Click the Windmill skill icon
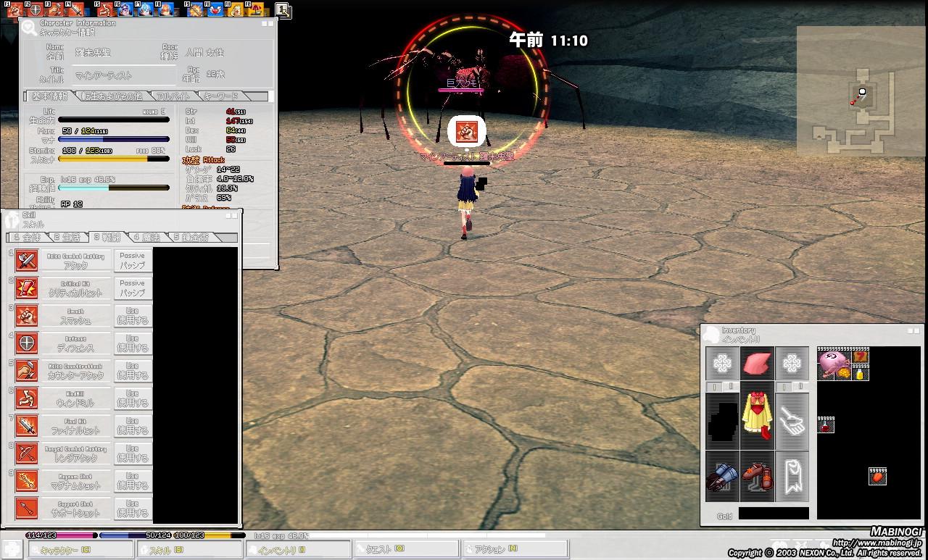Viewport: 928px width, 560px height. pyautogui.click(x=27, y=398)
